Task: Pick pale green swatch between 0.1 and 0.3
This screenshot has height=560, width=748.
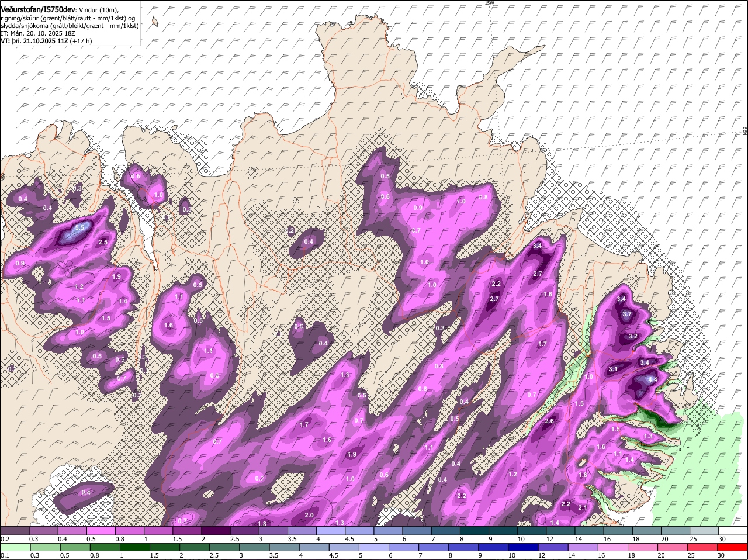Action: point(15,547)
